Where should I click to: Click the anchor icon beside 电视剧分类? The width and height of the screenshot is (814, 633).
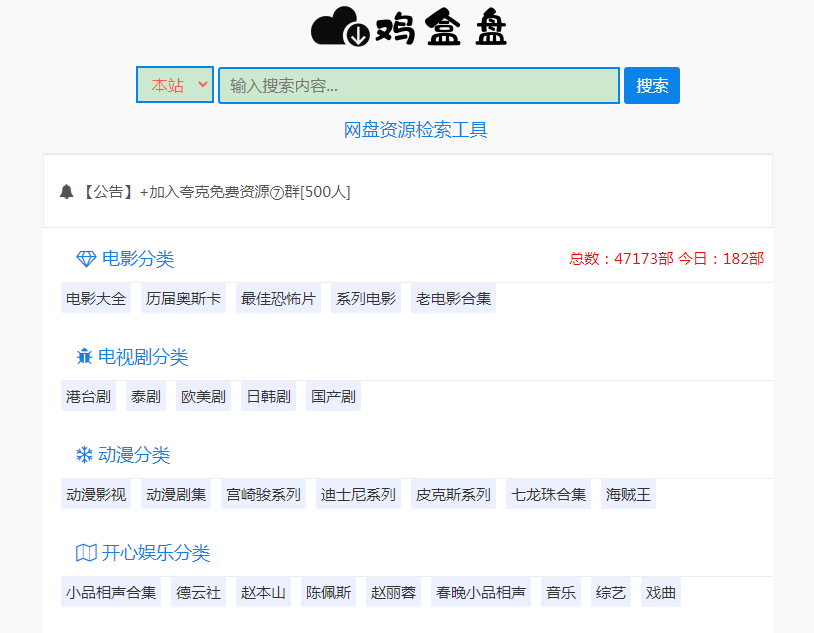pyautogui.click(x=84, y=356)
